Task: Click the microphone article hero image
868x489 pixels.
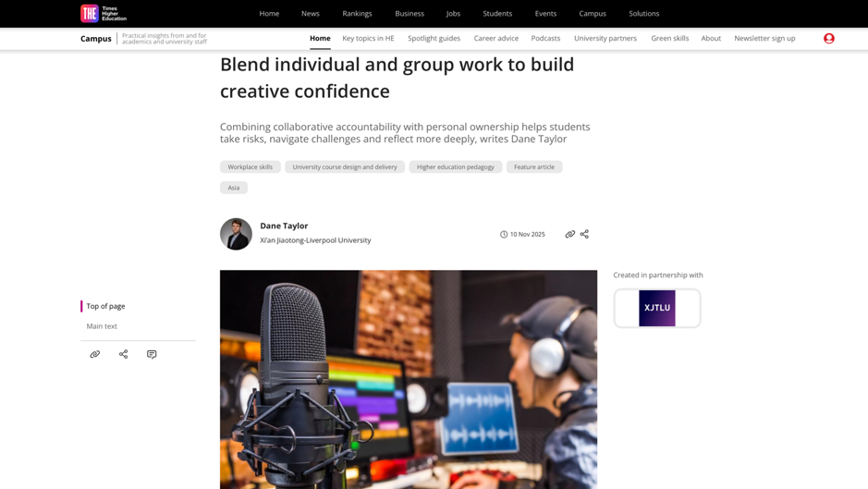Action: point(408,379)
